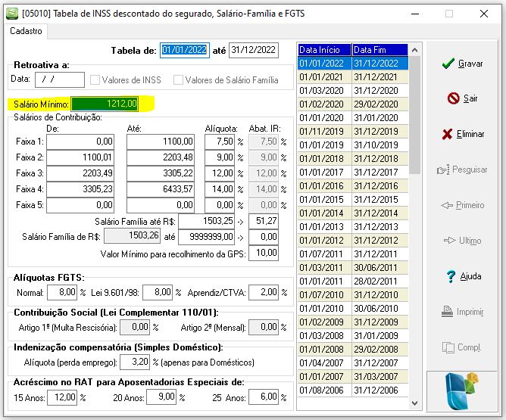This screenshot has height=420, width=506.
Task: Click the blue question mark Ajuda icon
Action: (451, 276)
